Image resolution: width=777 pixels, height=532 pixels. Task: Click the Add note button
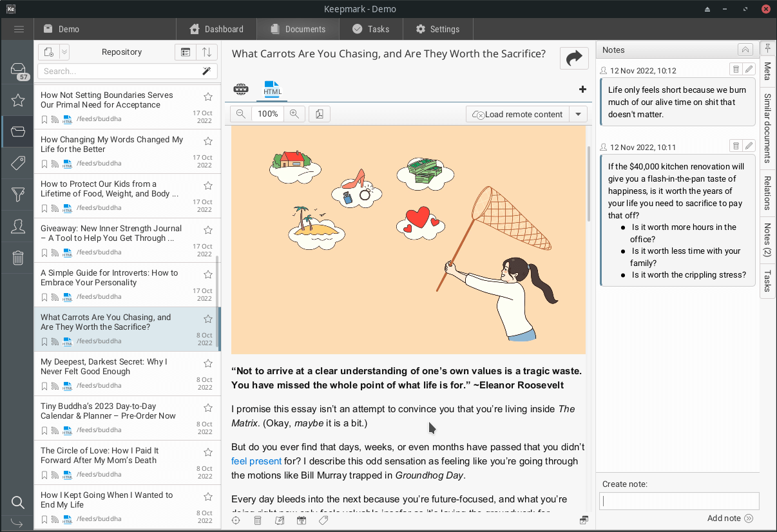click(730, 518)
